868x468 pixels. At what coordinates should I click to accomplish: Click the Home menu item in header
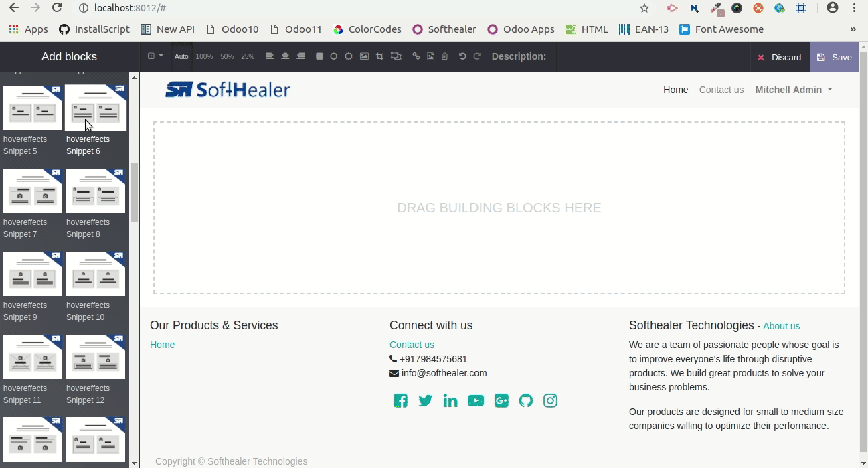coord(675,90)
